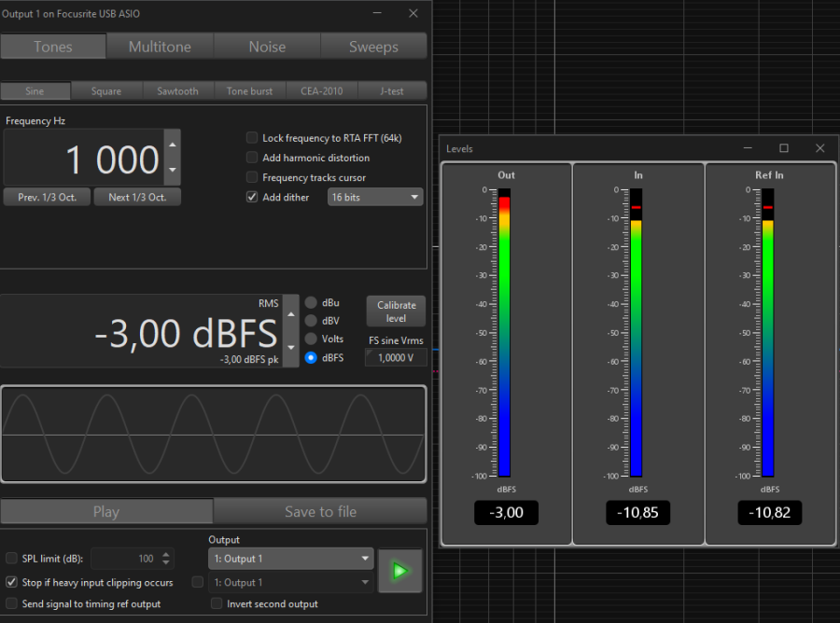
Task: Start the generator with the green play icon
Action: pos(399,571)
